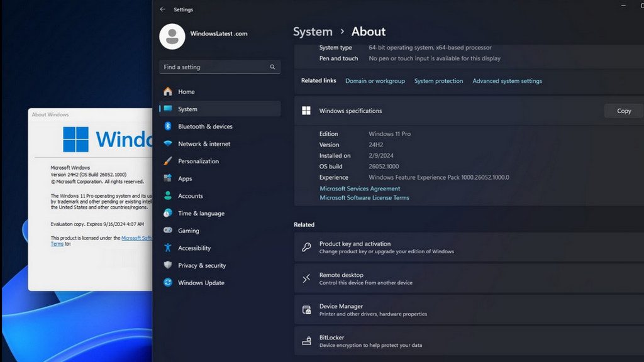This screenshot has height=362, width=644.
Task: Open Advanced system settings link
Action: [x=508, y=81]
